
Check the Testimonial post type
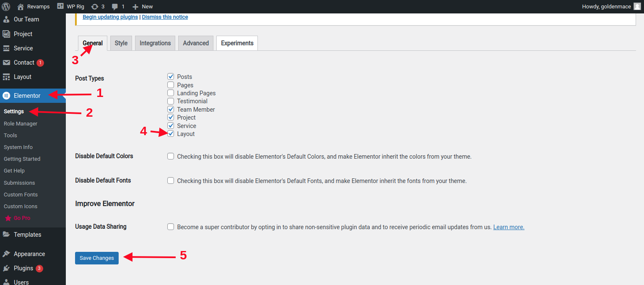(x=171, y=101)
